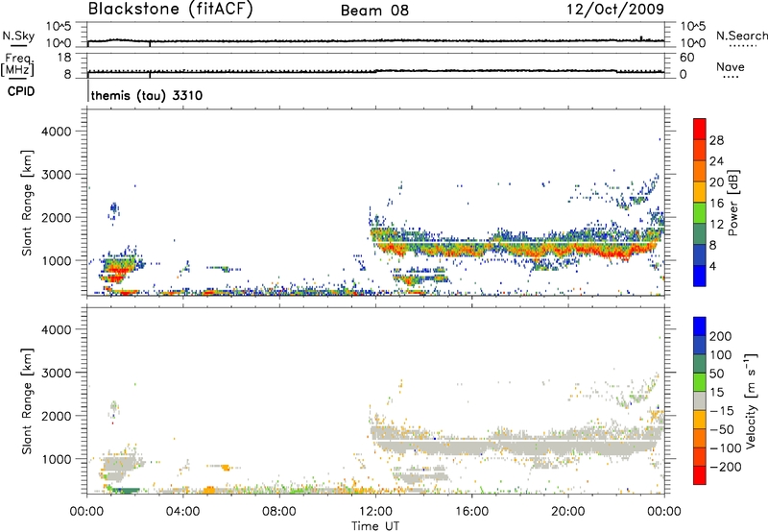Click the blue top segment of Velocity colorbar
Viewport: 768px width, 532px height.
tap(700, 326)
